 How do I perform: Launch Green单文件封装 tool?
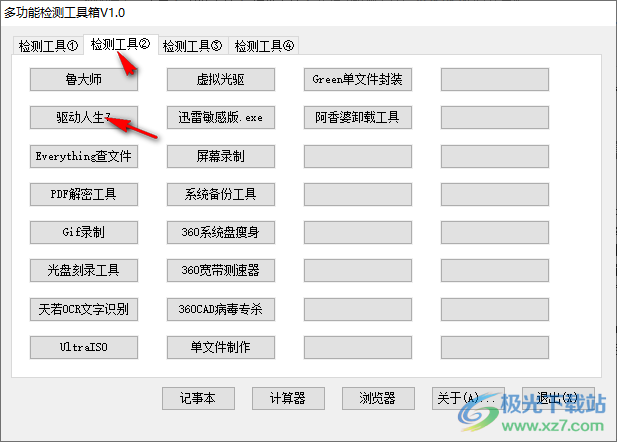(x=358, y=80)
